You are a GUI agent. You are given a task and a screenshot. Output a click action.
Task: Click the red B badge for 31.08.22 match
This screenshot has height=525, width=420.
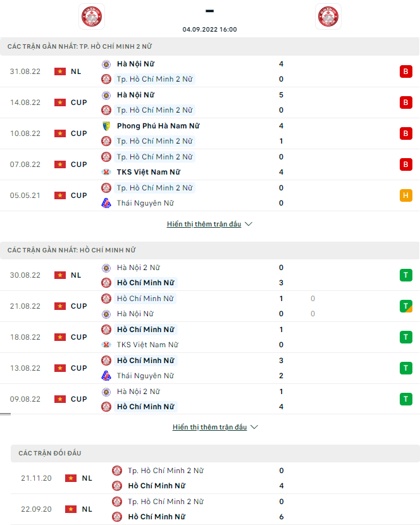[405, 71]
